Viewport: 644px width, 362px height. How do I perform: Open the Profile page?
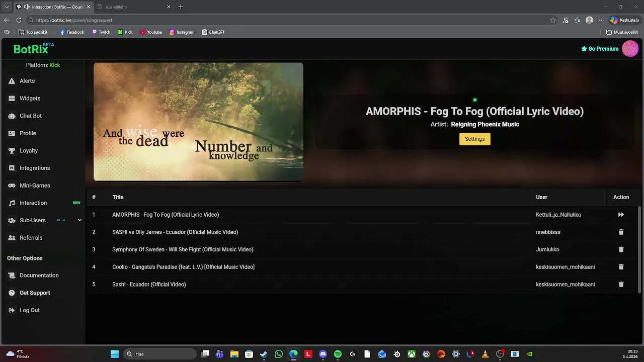click(28, 133)
